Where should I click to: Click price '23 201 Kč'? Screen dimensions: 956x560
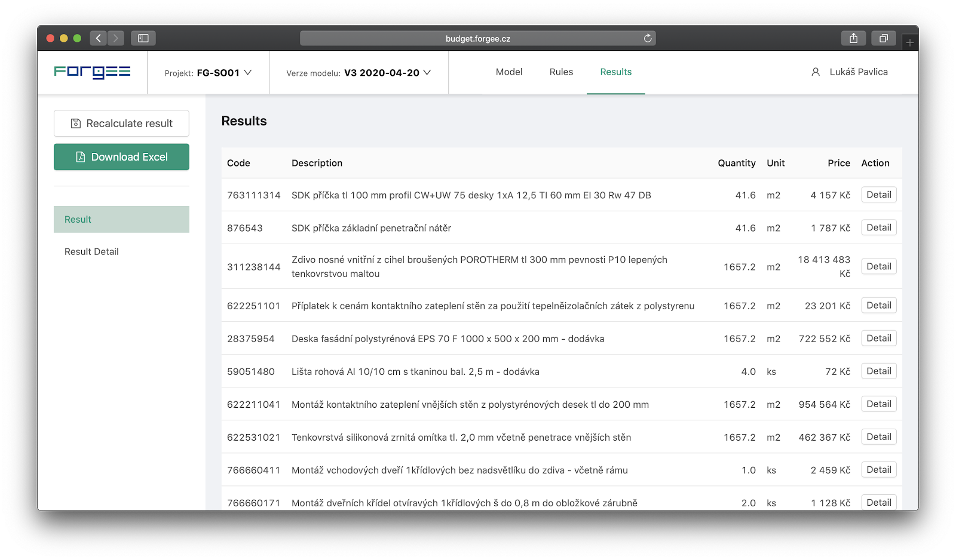click(x=828, y=306)
